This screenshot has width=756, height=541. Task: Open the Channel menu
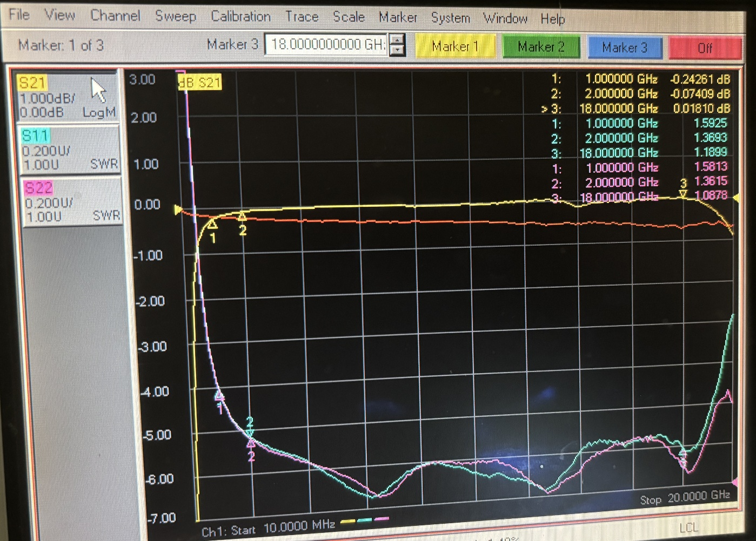[115, 16]
